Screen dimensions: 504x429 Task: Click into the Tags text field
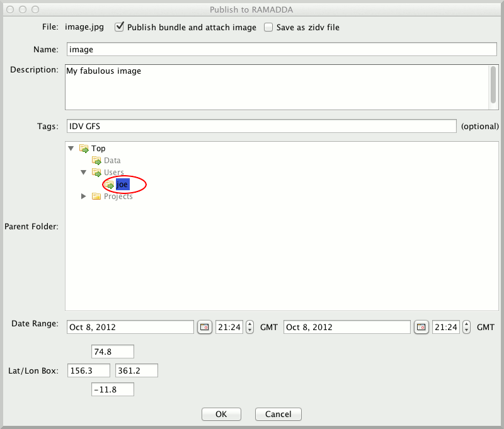[261, 126]
